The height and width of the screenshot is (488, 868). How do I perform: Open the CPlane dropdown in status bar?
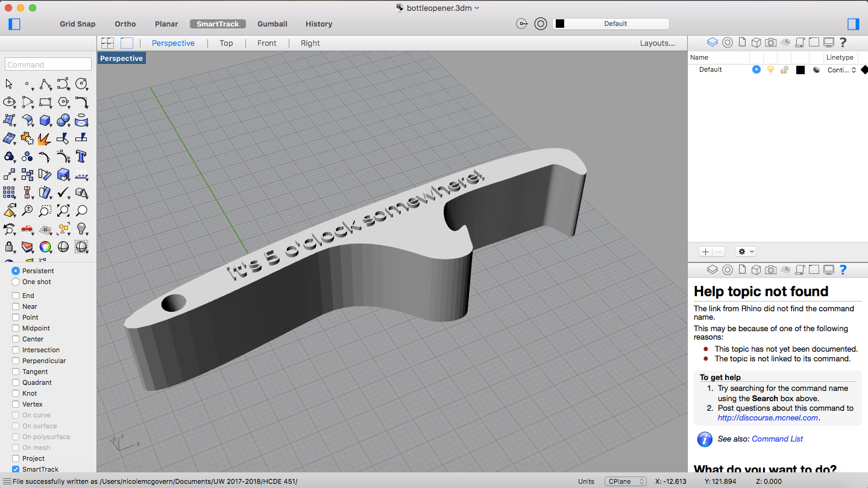[626, 481]
